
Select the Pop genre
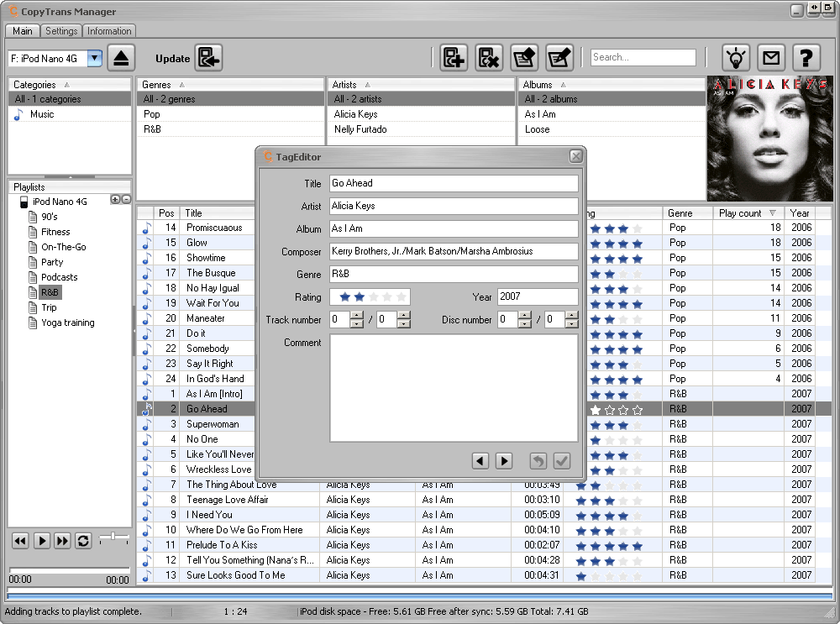pyautogui.click(x=230, y=114)
